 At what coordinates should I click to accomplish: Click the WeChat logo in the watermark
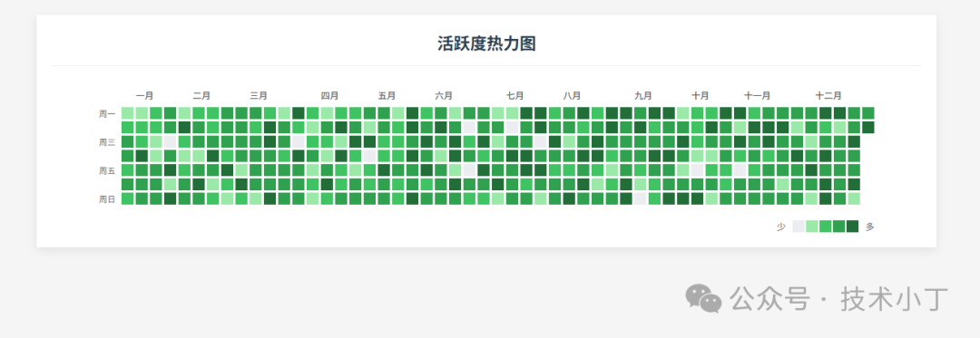[704, 298]
